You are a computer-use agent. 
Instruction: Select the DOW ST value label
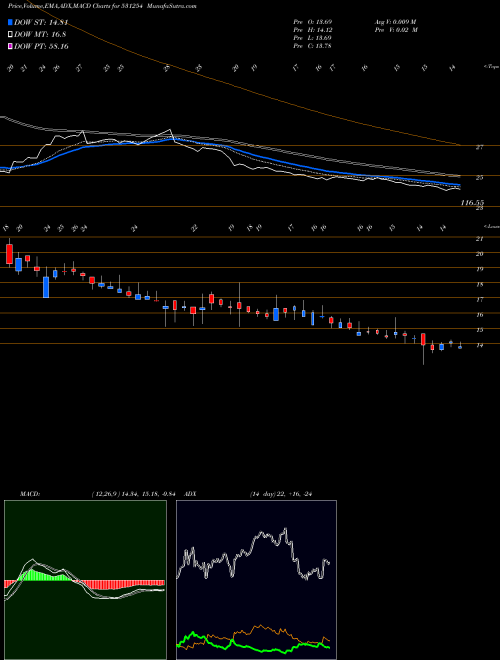[41, 23]
